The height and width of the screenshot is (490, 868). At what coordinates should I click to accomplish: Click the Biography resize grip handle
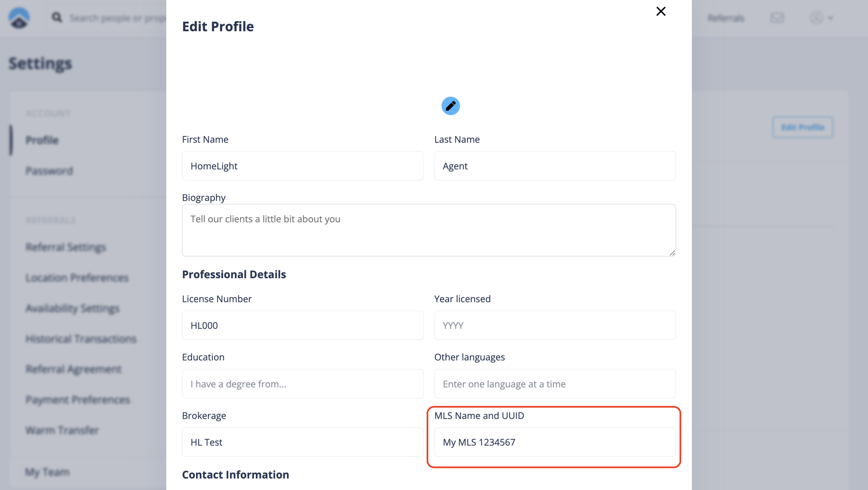tap(673, 253)
